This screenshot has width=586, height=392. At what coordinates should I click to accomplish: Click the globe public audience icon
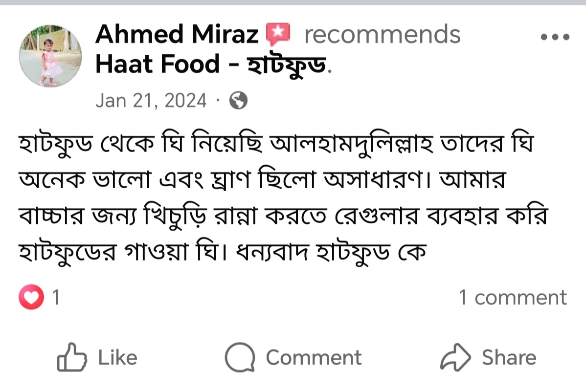238,101
